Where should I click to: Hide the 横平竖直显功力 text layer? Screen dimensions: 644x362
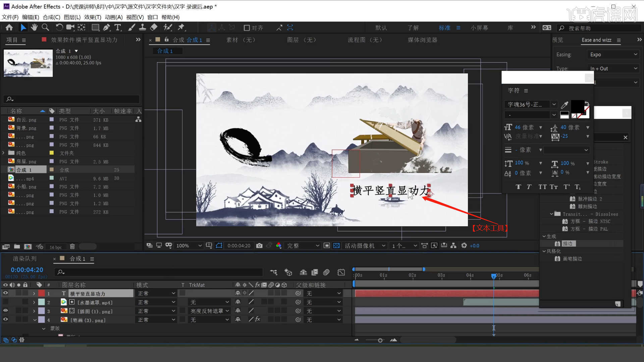5,293
